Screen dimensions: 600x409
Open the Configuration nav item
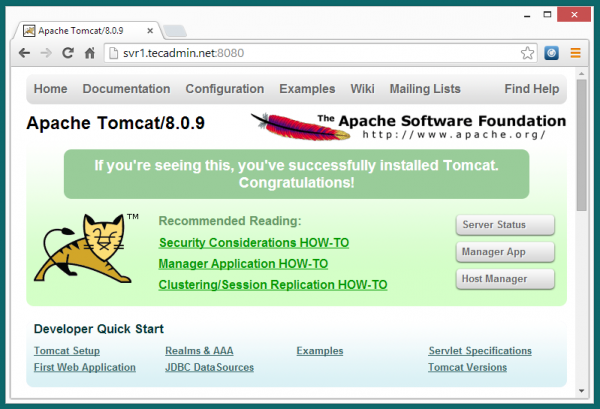(225, 89)
